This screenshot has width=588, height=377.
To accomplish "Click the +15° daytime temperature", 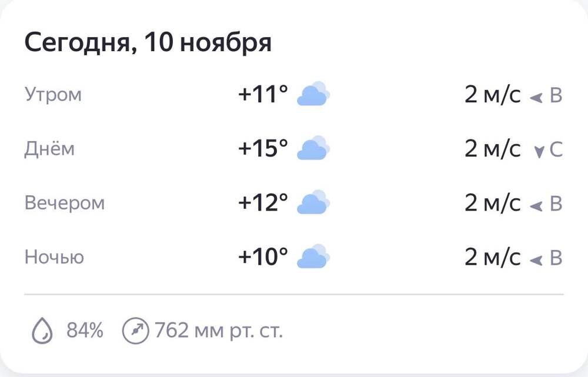I will tap(263, 149).
